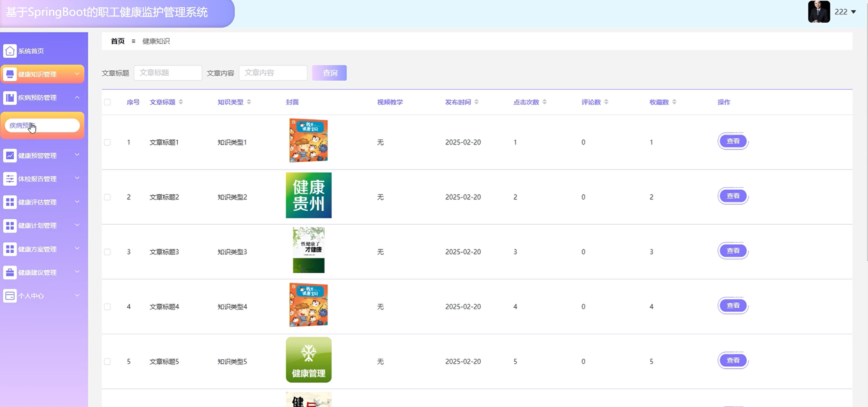Select the checkbox next to 文章标题5

coord(107,361)
